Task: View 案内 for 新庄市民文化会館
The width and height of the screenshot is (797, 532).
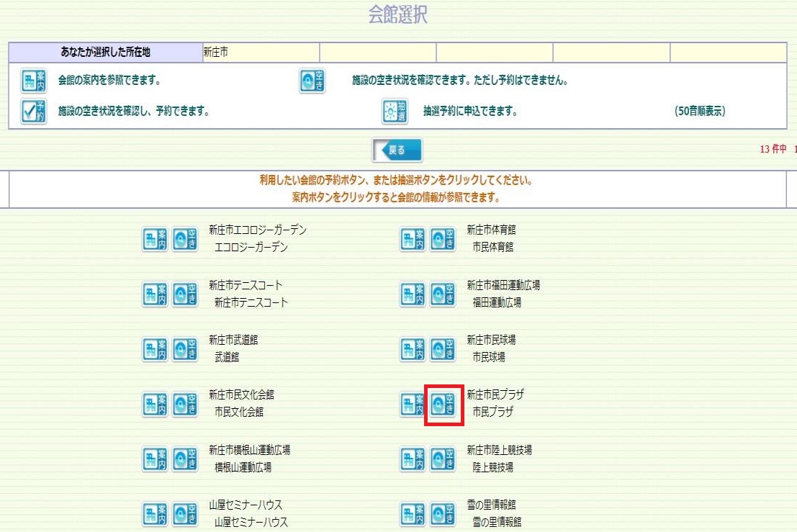Action: pos(155,404)
